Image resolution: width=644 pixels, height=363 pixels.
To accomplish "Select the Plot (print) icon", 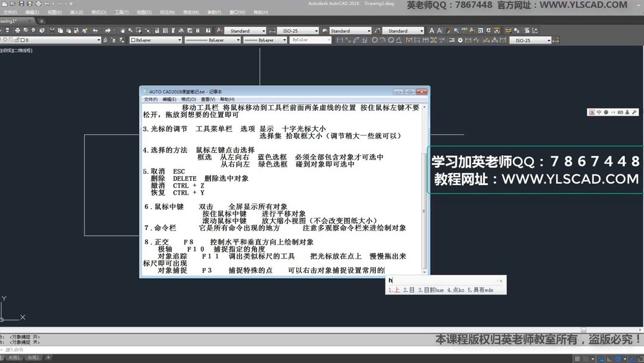I will click(x=17, y=30).
